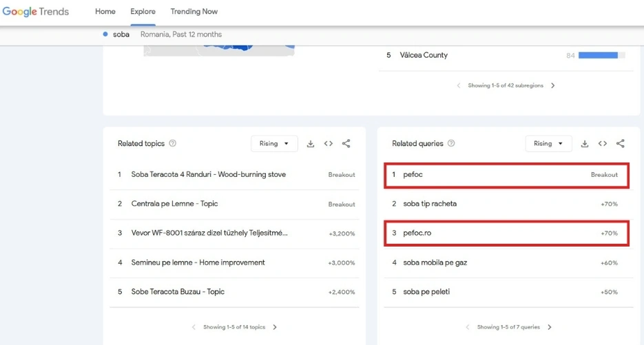Click embed icon in Related topics
The height and width of the screenshot is (345, 644).
click(329, 144)
